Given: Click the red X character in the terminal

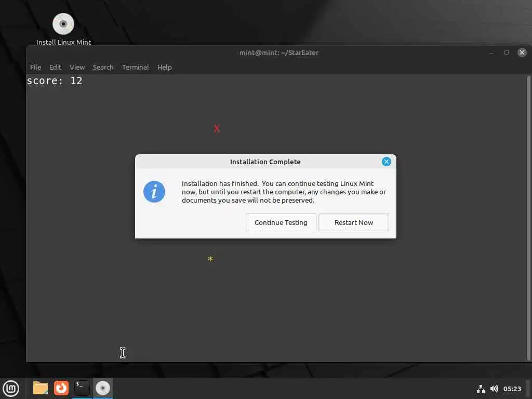Looking at the screenshot, I should [217, 128].
